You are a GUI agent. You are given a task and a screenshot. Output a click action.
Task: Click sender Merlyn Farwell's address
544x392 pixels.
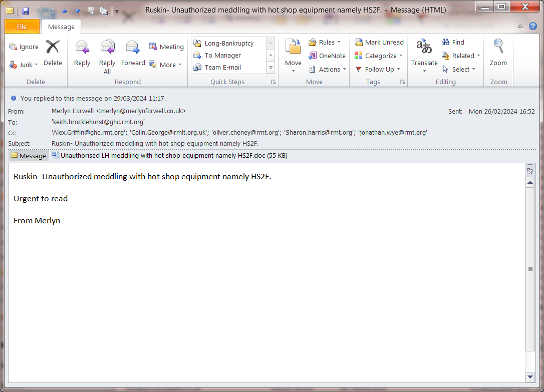point(119,111)
